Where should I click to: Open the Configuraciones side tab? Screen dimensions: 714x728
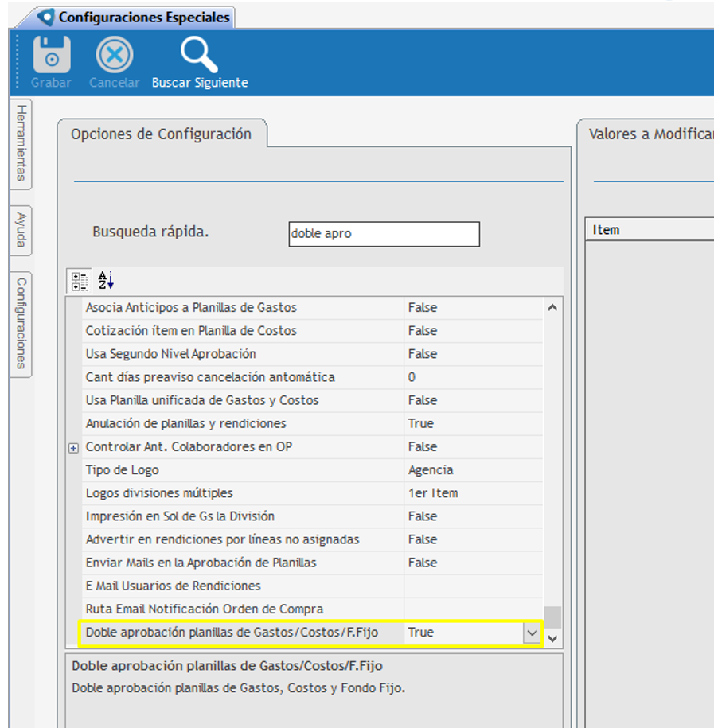(21, 324)
